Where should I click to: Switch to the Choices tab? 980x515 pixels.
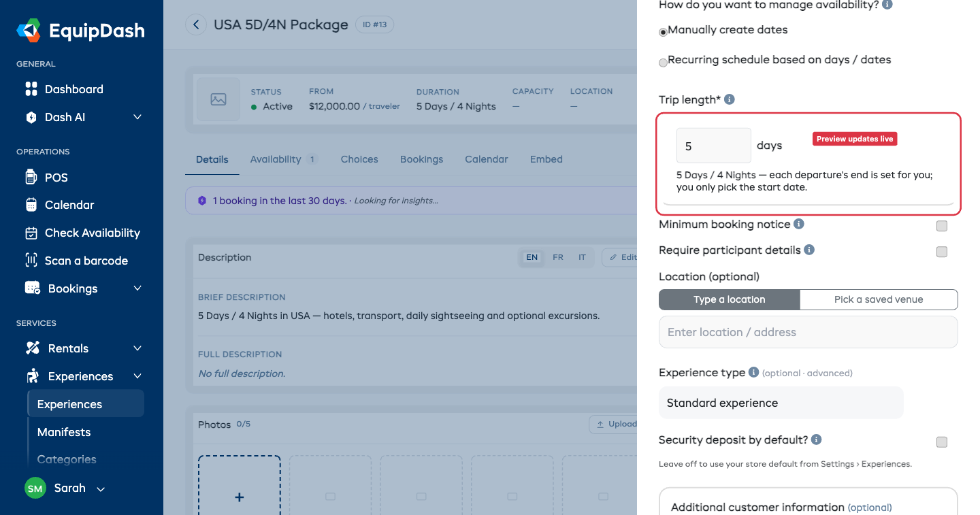click(x=359, y=159)
